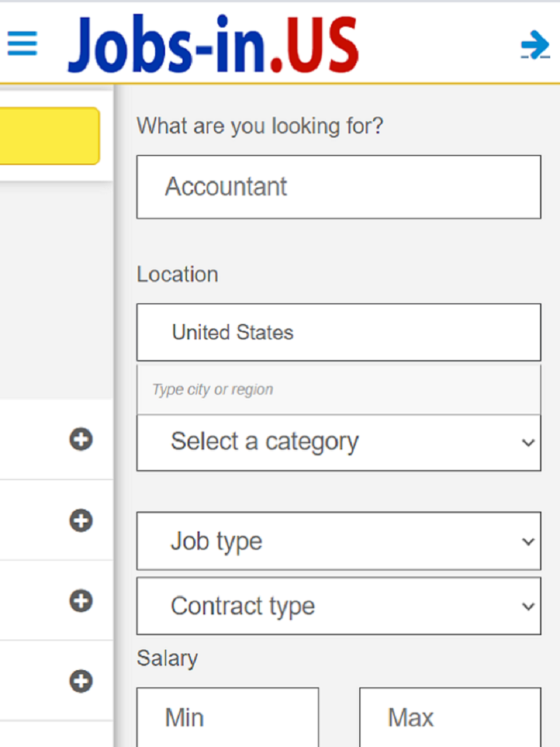Click the yellow button in the left panel
560x747 pixels.
pyautogui.click(x=49, y=136)
